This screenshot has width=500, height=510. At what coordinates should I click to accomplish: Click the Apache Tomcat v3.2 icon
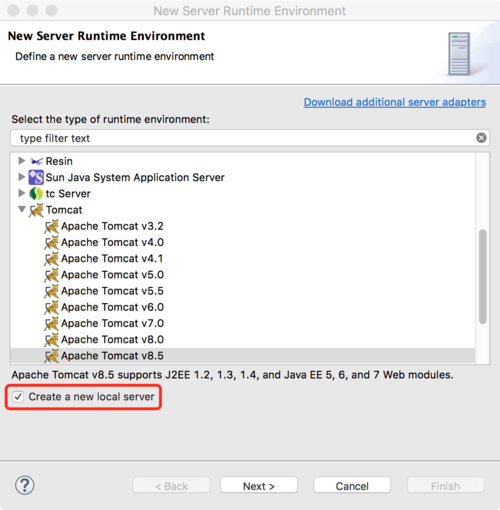coord(51,226)
